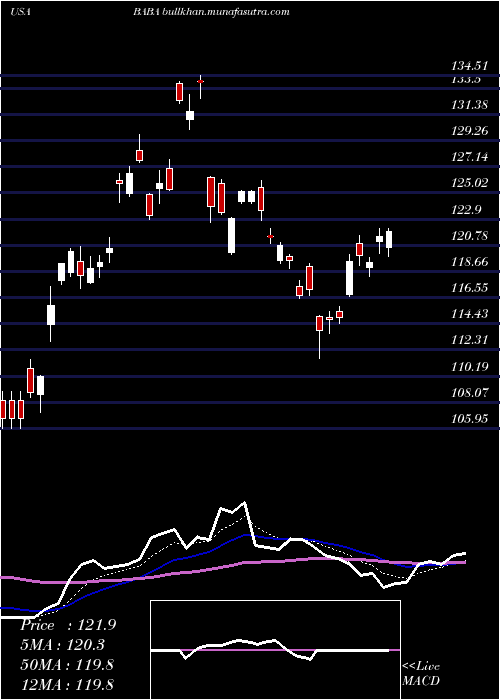Click the 129.26 price label

point(469,131)
